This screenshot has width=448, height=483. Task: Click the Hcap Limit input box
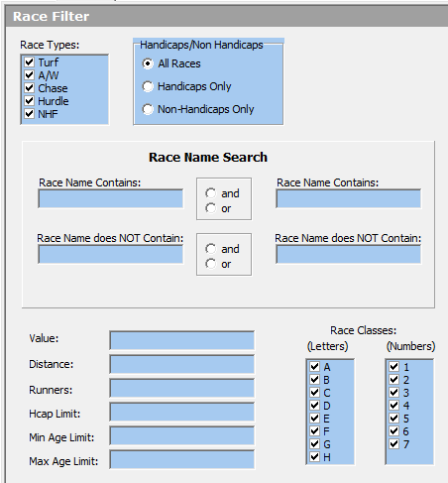pyautogui.click(x=182, y=412)
